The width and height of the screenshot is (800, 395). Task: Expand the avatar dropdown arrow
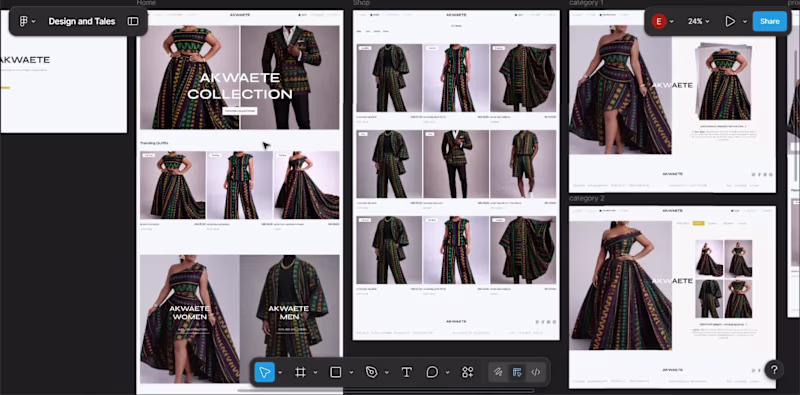pos(671,21)
